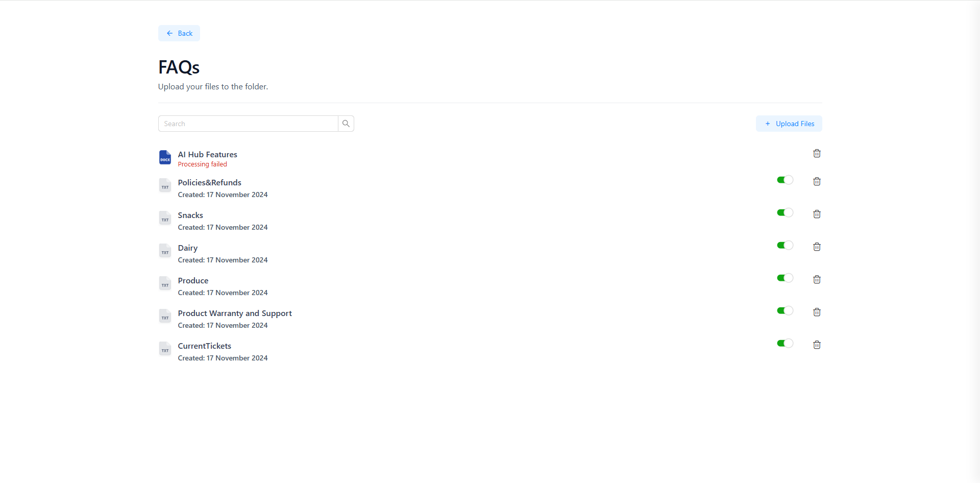Click the creation date under CurrentTickets

[223, 358]
